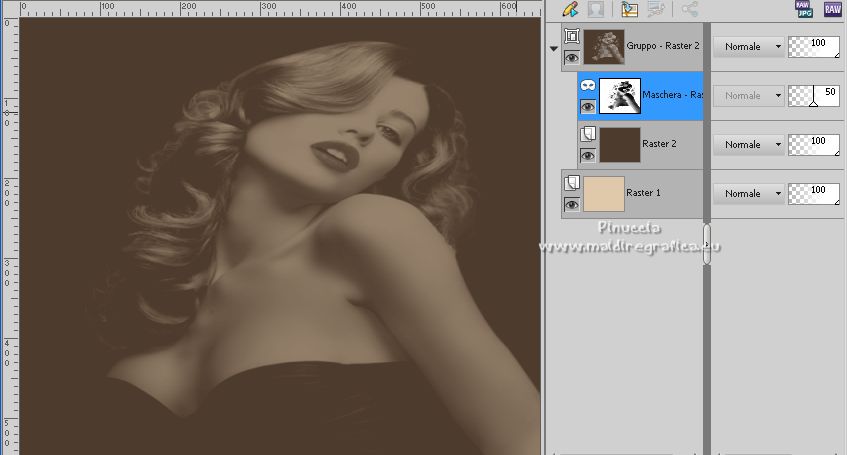Click the Maschera layer opacity slider at 50
Screen dimensions: 847x455
(813, 96)
